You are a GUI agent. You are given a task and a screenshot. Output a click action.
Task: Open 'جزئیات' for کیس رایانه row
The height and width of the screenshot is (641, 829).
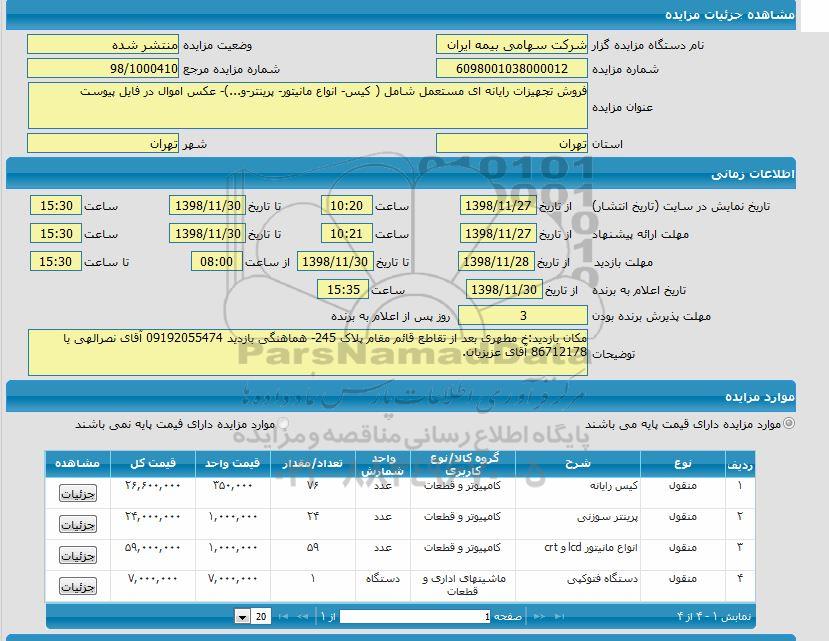tap(78, 494)
